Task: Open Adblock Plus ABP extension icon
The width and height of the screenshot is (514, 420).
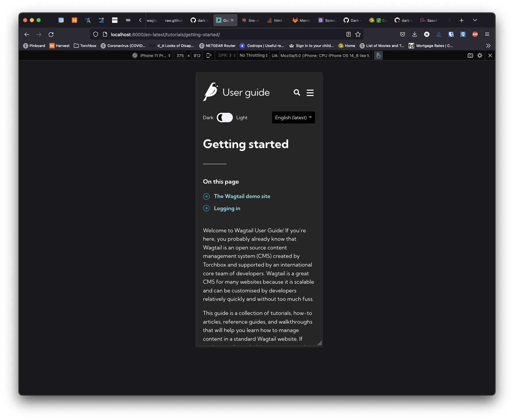Action: point(475,34)
